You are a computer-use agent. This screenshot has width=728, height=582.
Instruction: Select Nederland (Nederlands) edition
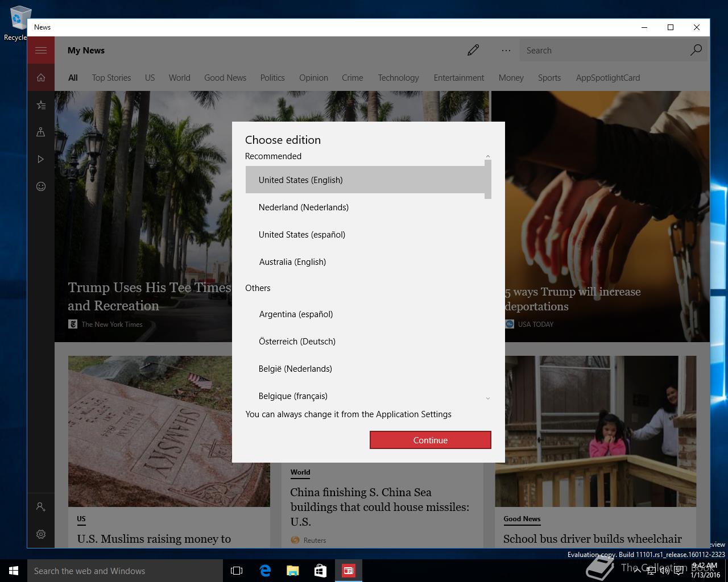365,207
